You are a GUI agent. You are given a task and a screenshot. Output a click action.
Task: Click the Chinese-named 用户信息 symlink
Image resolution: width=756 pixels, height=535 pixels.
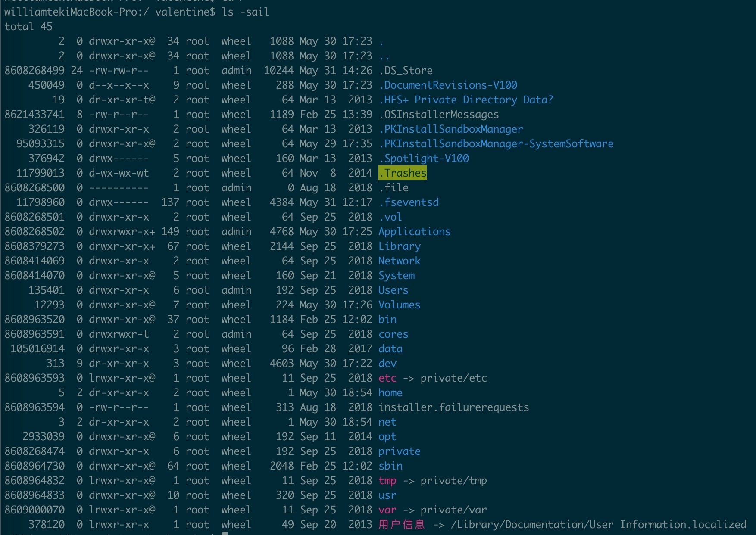(x=402, y=525)
